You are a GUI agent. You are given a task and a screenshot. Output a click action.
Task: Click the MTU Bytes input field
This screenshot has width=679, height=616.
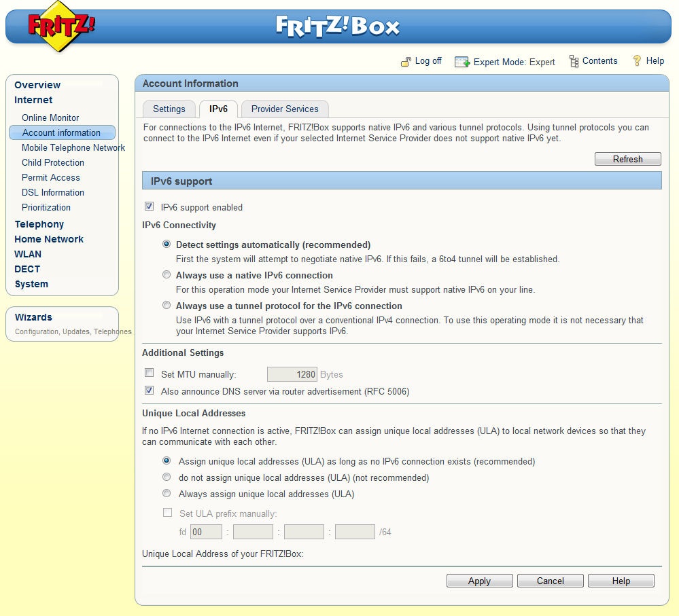tap(292, 374)
